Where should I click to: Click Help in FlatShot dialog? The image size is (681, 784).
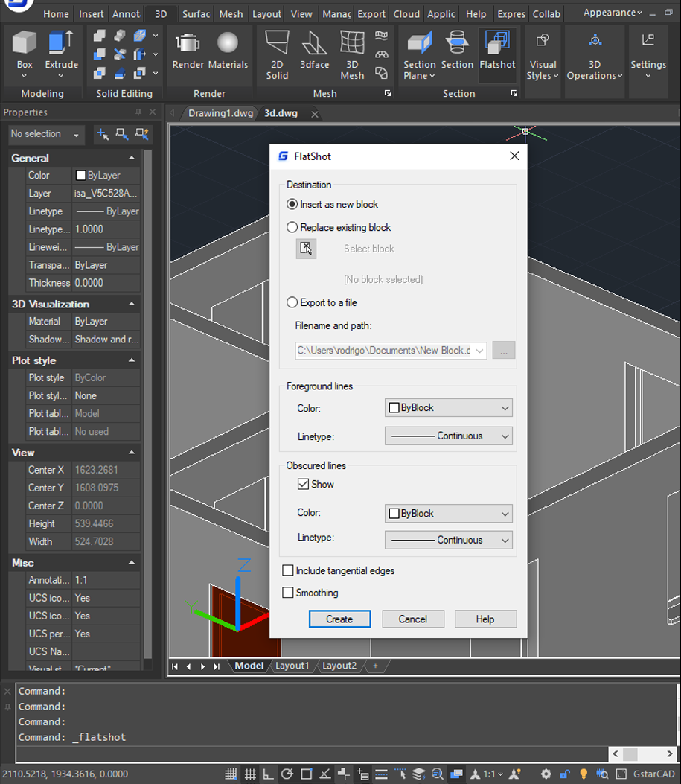[485, 619]
